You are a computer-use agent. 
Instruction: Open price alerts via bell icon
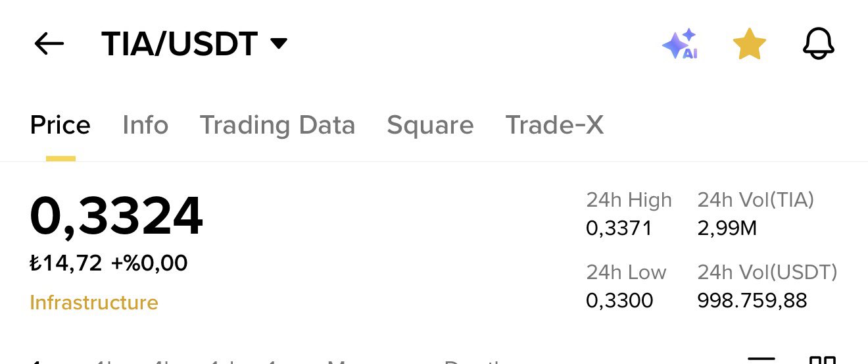pyautogui.click(x=819, y=45)
